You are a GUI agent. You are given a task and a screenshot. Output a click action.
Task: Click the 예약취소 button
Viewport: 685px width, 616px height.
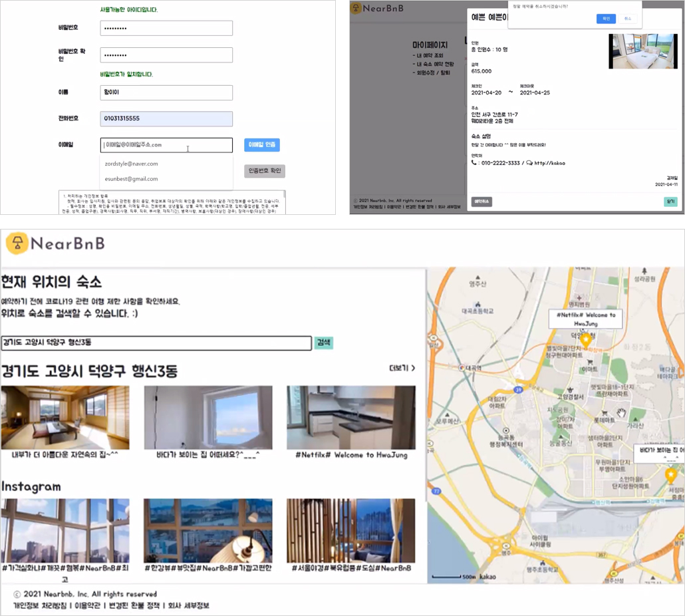click(481, 202)
